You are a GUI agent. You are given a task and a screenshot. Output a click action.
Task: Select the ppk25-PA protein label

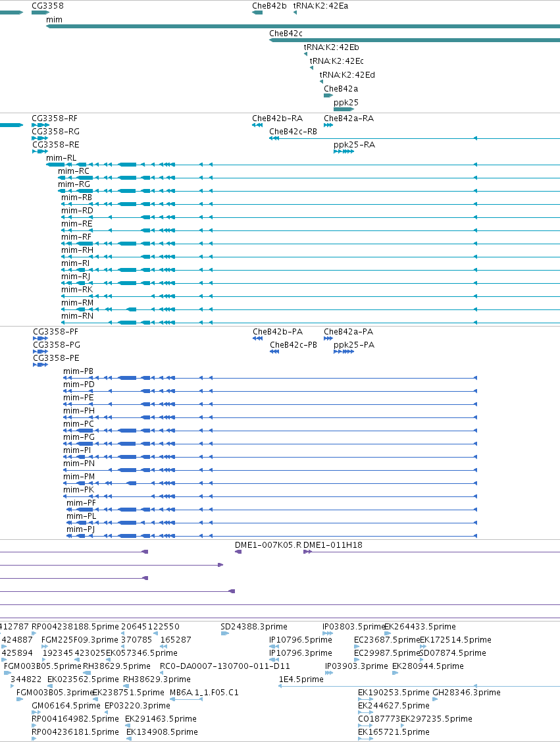pos(354,345)
